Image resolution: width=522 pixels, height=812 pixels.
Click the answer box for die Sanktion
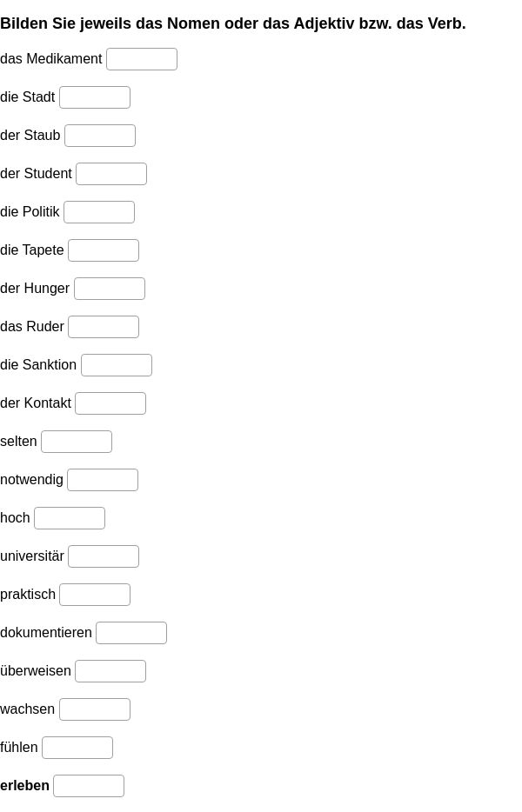[117, 366]
